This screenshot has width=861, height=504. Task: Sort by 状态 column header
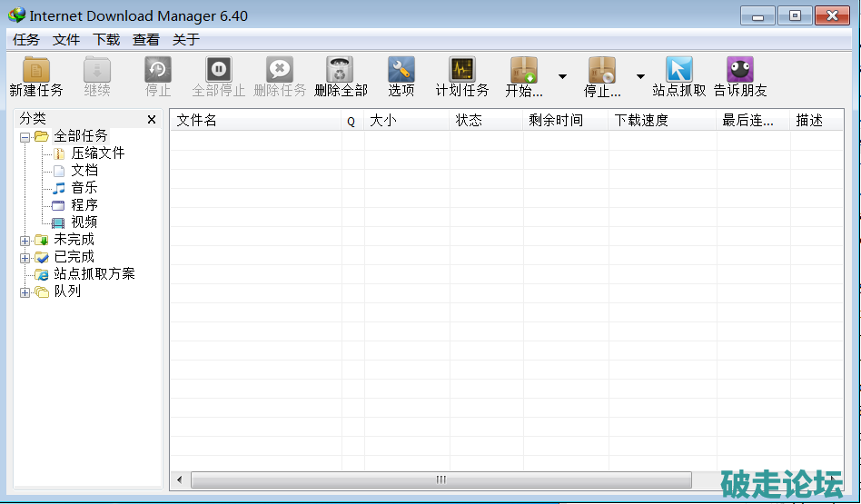coord(487,120)
